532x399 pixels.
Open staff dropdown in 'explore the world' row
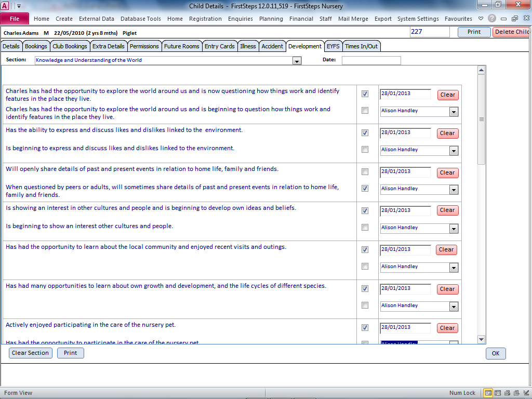[454, 112]
